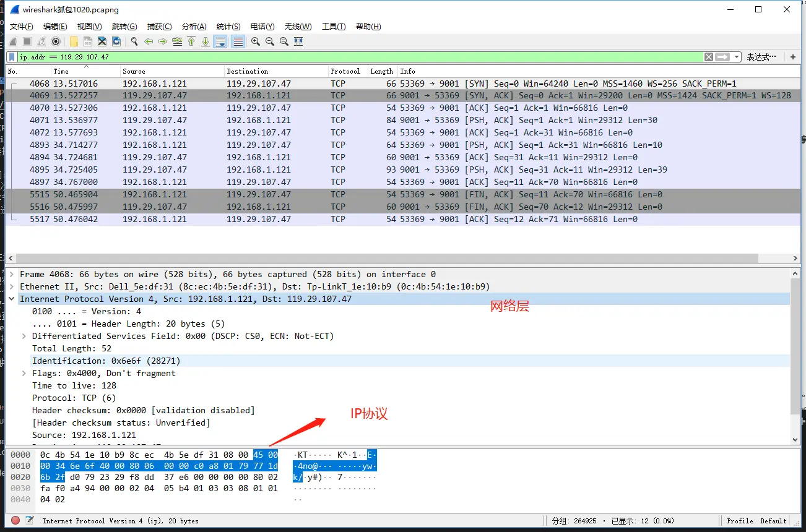The height and width of the screenshot is (532, 806).
Task: Reset zoom to normal size icon
Action: point(284,41)
